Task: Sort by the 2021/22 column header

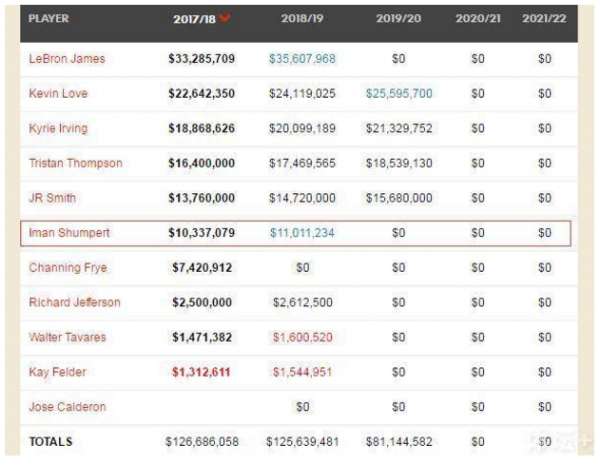Action: [x=544, y=19]
